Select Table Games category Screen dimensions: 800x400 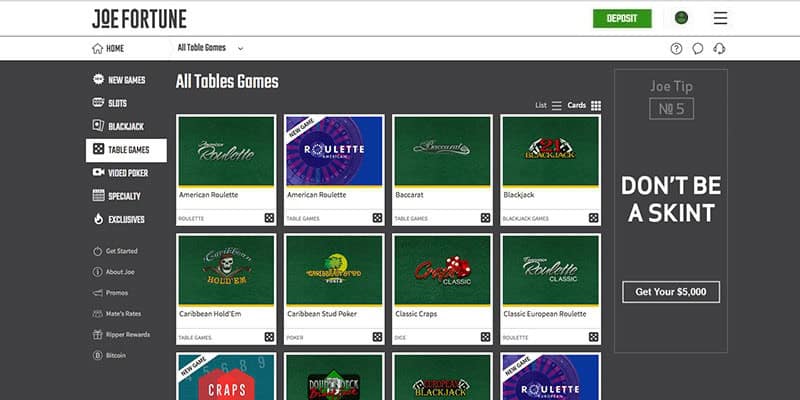point(126,150)
